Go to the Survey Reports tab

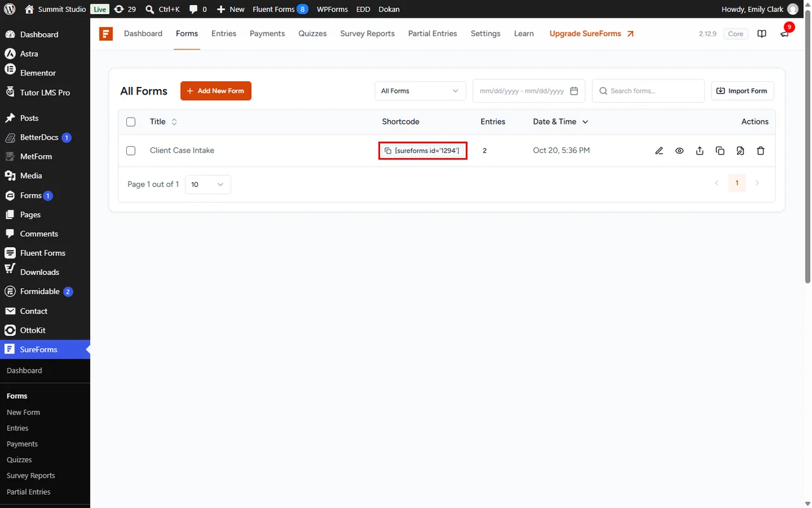(367, 34)
